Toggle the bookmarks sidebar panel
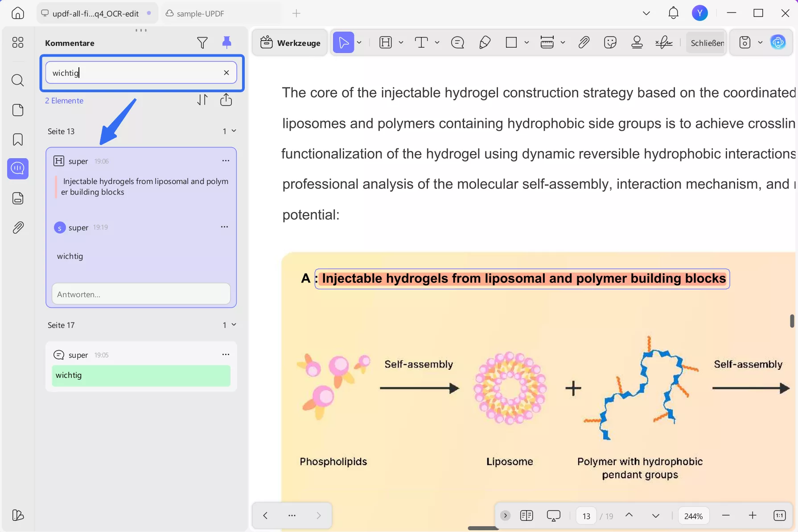Viewport: 798px width, 532px height. [18, 139]
